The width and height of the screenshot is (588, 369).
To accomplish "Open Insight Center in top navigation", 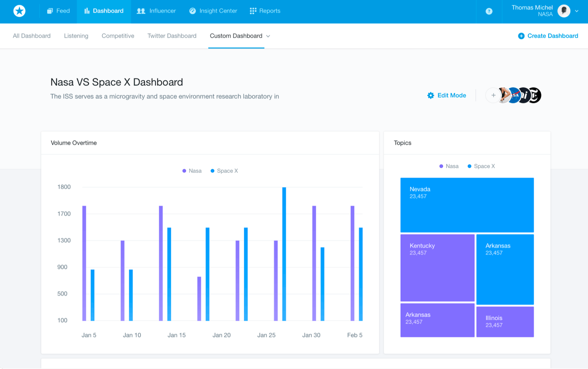I will 218,11.
